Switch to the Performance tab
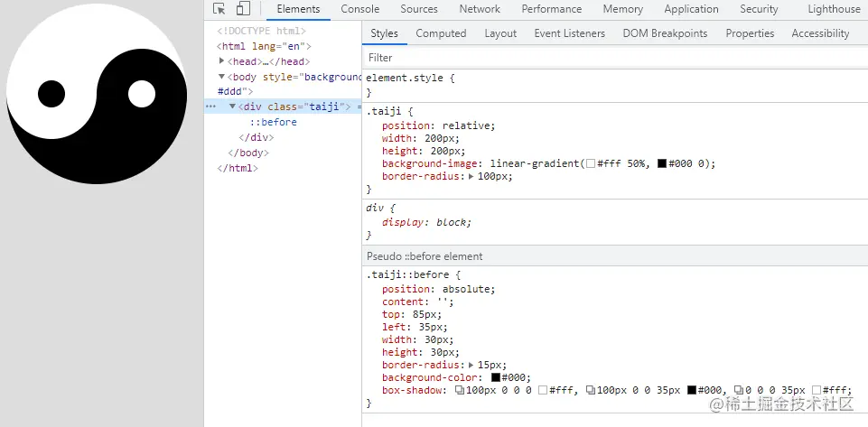868x427 pixels. pyautogui.click(x=551, y=9)
